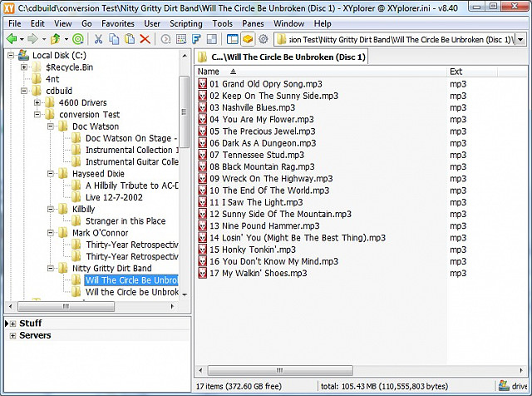This screenshot has height=396, width=532.
Task: Open the Panes menu
Action: (x=253, y=23)
